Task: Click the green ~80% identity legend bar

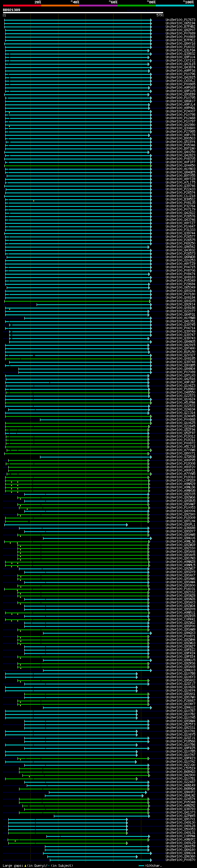Action: click(137, 6)
